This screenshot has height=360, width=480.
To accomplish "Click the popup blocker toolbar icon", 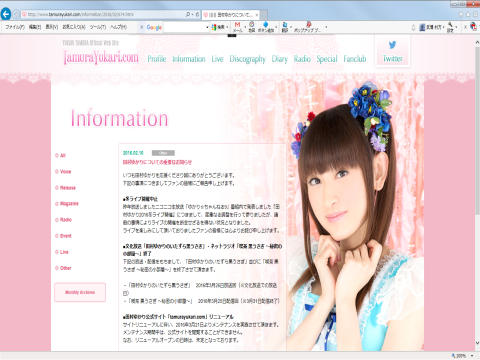I will coord(309,24).
